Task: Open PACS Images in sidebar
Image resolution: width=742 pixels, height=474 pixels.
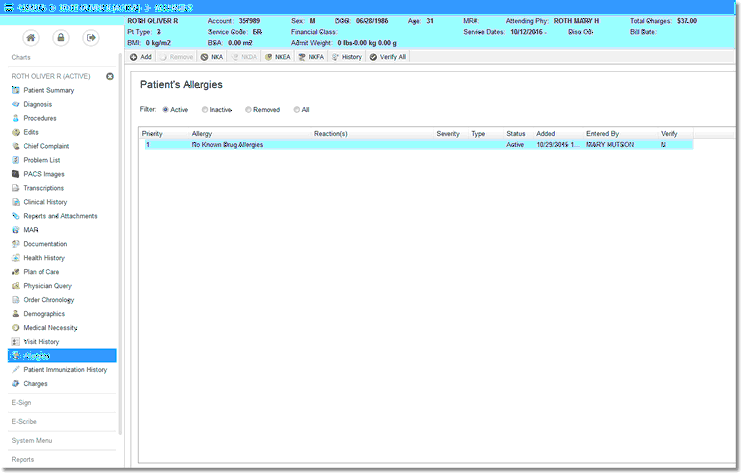Action: click(44, 174)
